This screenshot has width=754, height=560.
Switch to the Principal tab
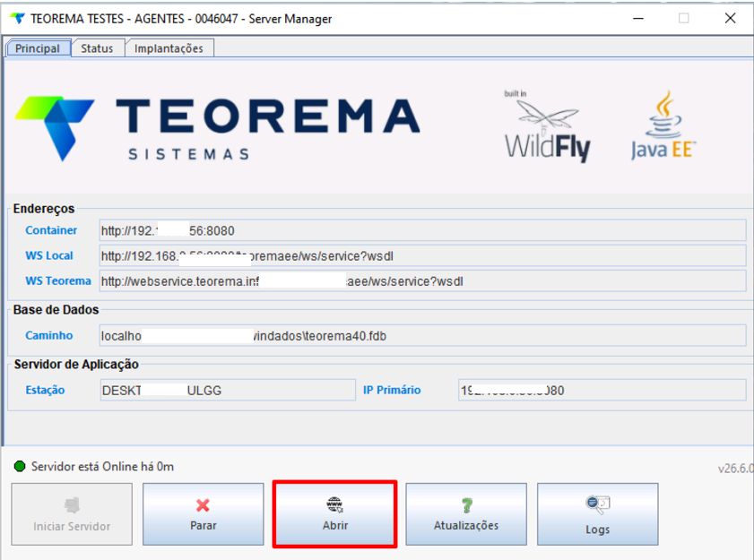pos(38,48)
